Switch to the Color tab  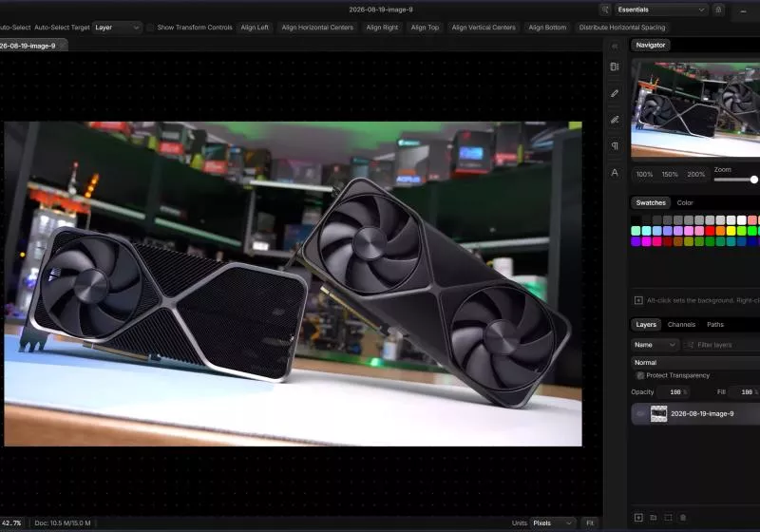(x=685, y=202)
